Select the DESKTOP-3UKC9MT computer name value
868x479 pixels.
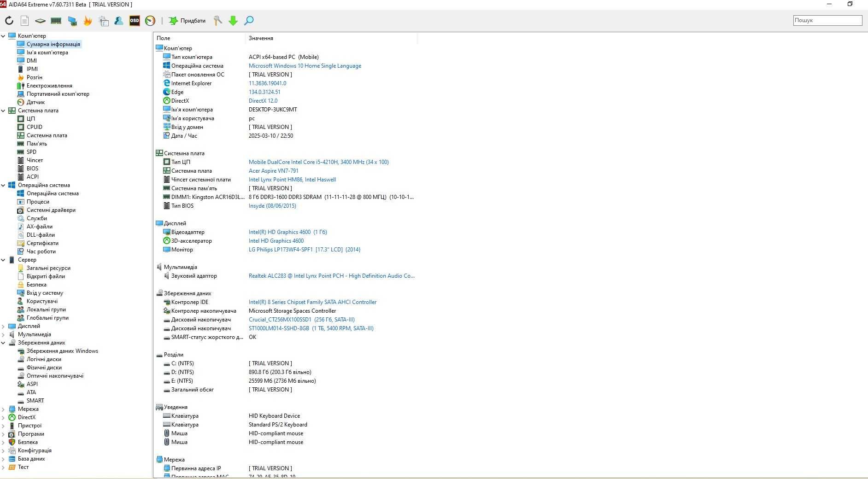[273, 110]
